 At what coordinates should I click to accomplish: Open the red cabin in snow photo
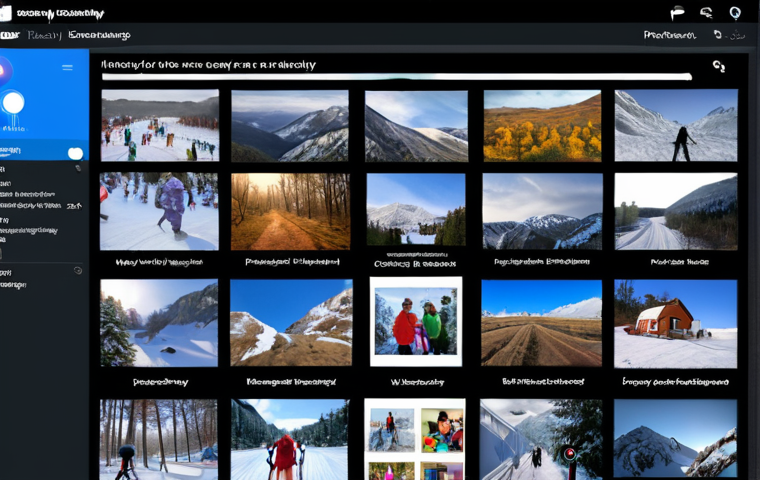(676, 324)
